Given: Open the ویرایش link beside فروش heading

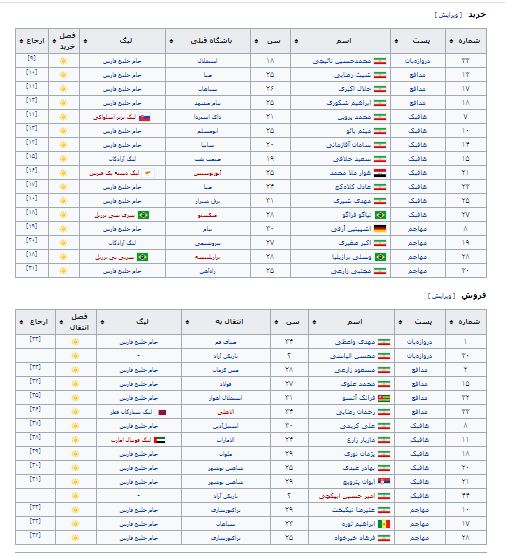Looking at the screenshot, I should tap(441, 296).
